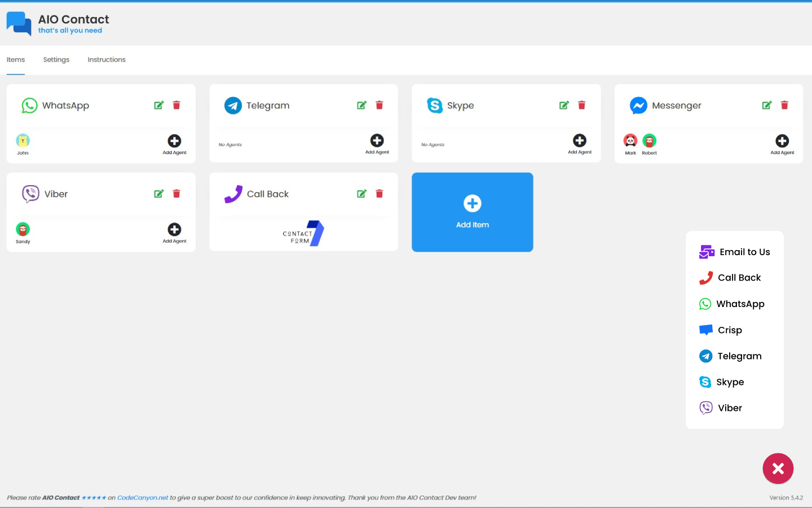Viewport: 812px width, 508px height.
Task: Edit the Viber item
Action: click(x=159, y=194)
